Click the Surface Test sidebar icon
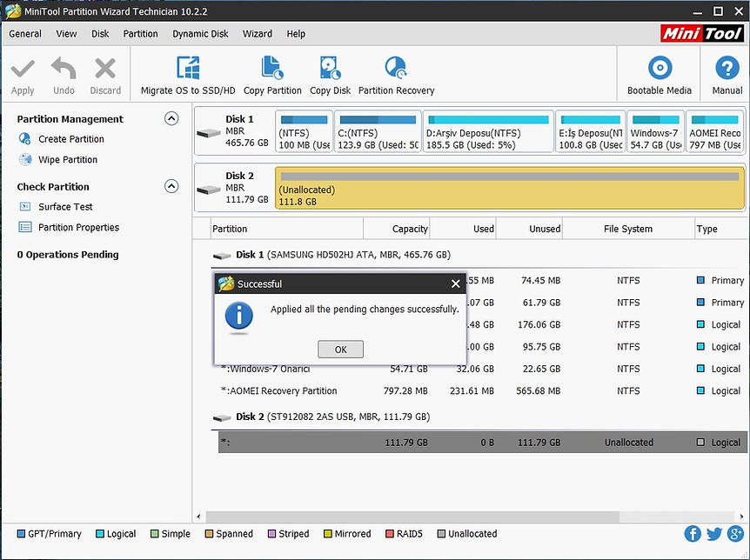 tap(25, 207)
